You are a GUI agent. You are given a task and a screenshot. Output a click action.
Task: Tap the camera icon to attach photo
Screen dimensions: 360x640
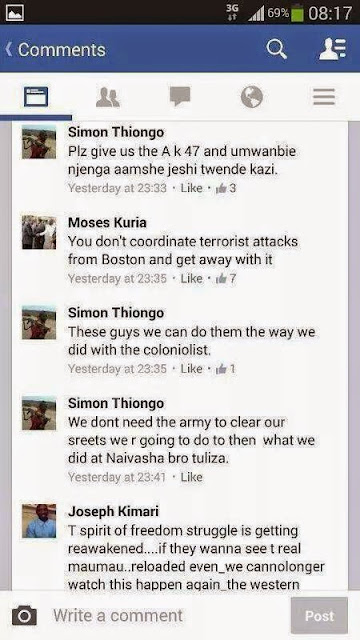point(24,616)
